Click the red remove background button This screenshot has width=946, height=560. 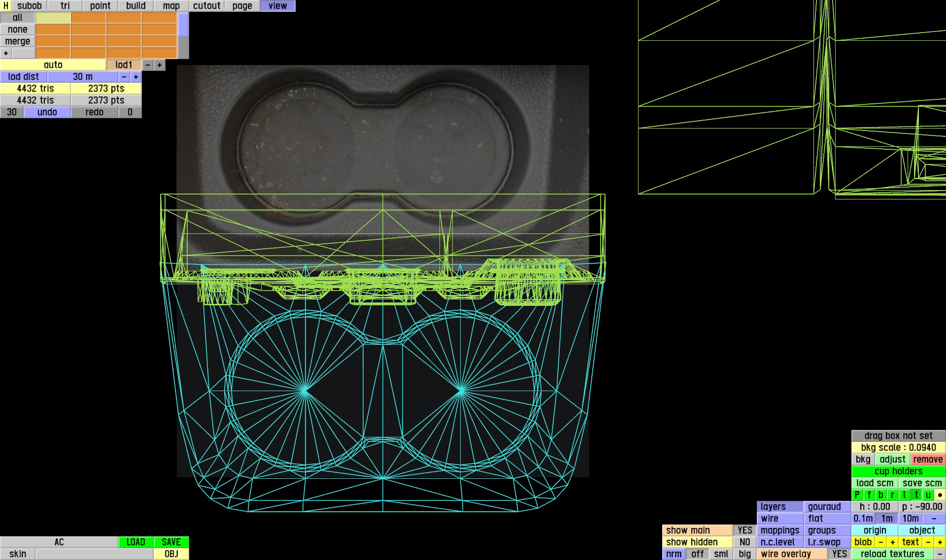point(928,460)
